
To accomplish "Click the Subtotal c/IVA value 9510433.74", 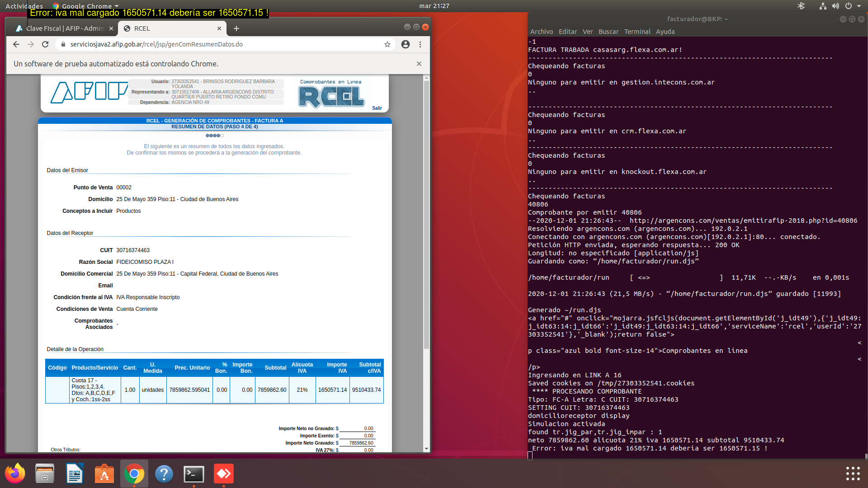I will 366,390.
